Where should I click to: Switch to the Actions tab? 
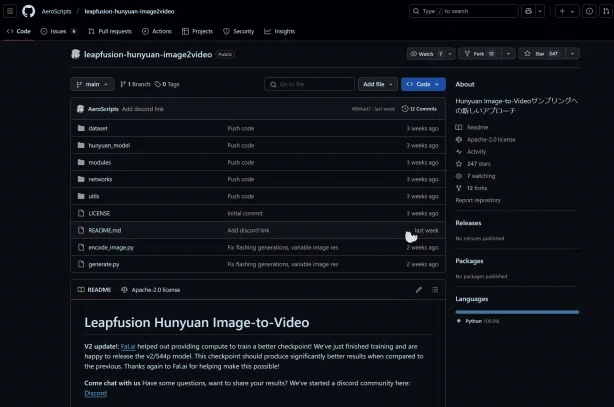157,31
